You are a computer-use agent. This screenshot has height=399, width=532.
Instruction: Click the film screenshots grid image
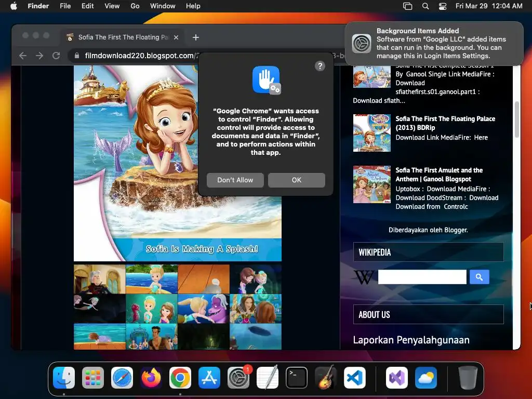coord(178,307)
